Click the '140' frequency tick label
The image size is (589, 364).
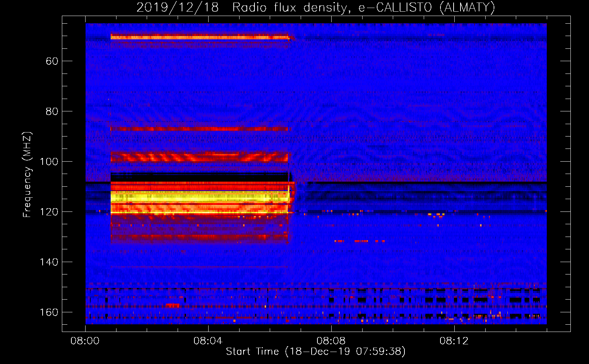coord(49,262)
